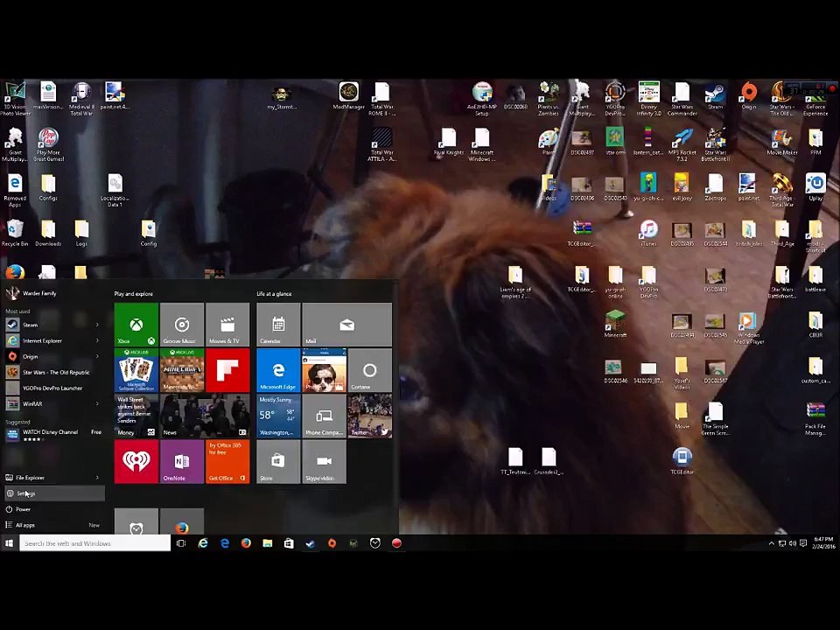
Task: Expand the WinRAR jump list arrow
Action: pos(97,403)
